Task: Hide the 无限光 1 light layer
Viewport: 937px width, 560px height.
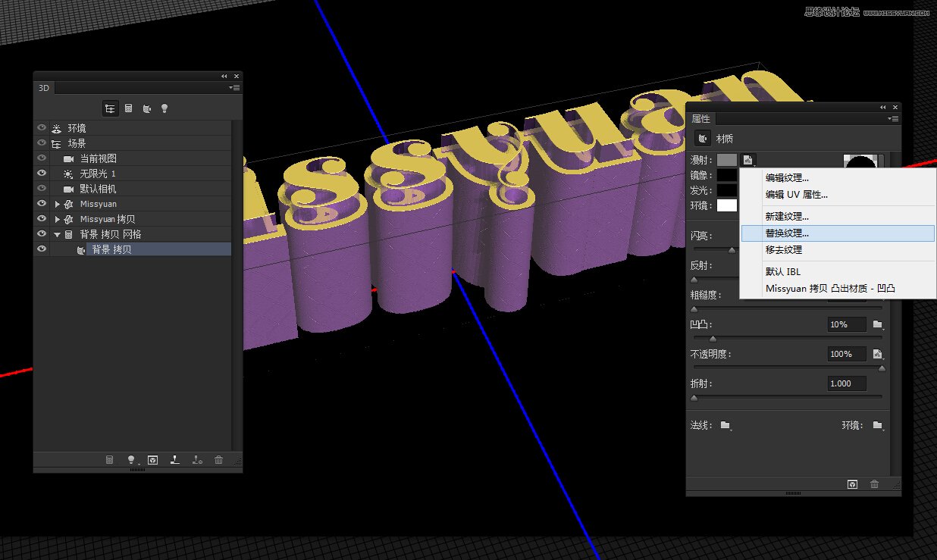Action: (42, 173)
